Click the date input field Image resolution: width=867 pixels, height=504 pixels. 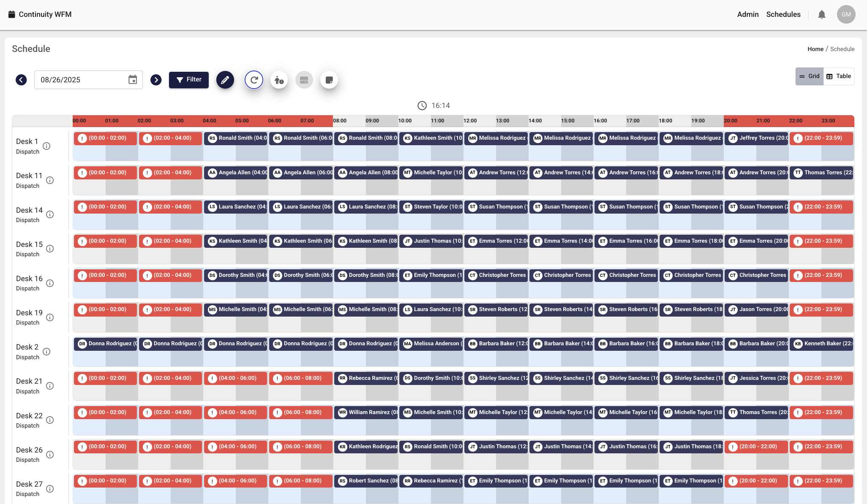(80, 80)
